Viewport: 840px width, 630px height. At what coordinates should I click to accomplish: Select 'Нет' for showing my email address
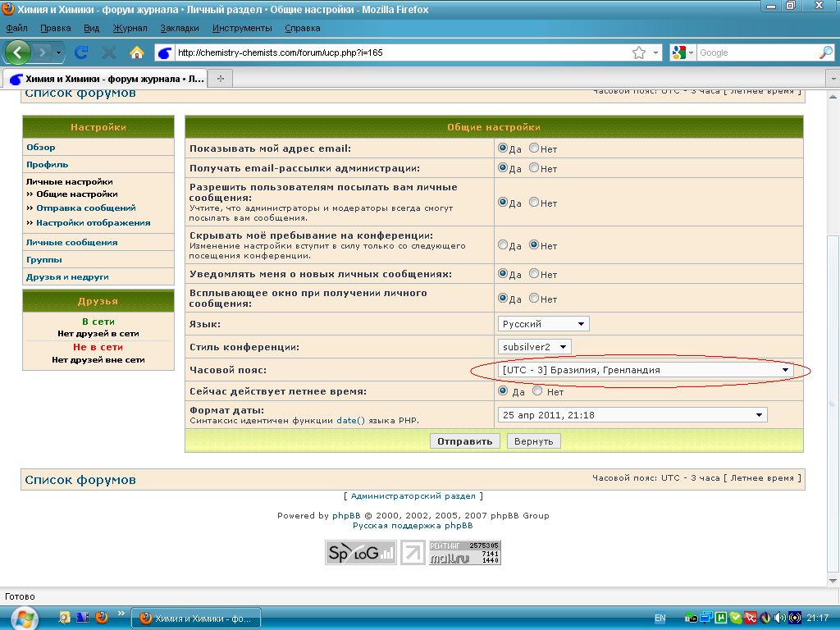coord(534,148)
